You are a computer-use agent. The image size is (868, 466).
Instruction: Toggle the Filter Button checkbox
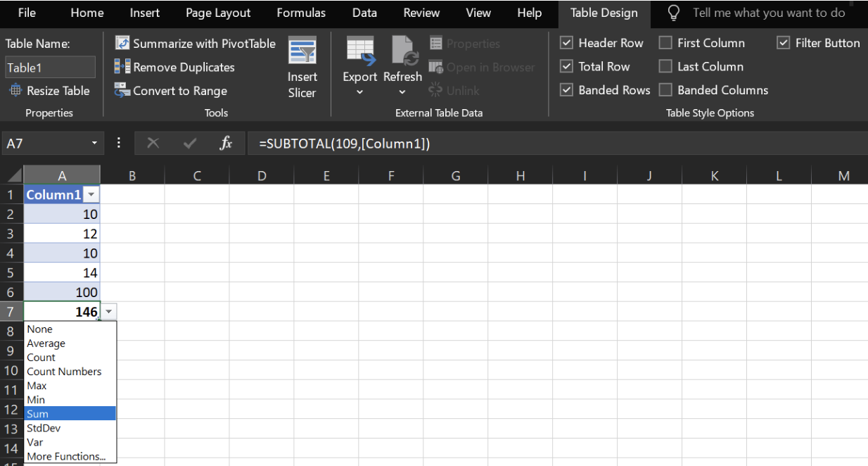pyautogui.click(x=784, y=43)
